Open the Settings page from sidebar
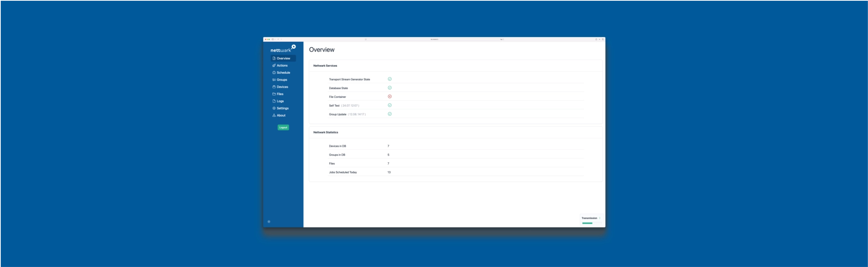The width and height of the screenshot is (868, 267). pos(282,108)
